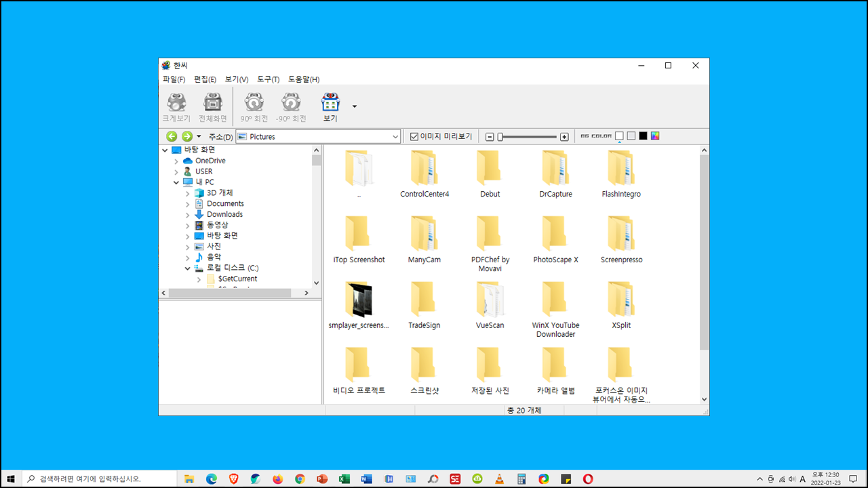Viewport: 868px width, 488px height.
Task: Expand the USER tree node
Action: tap(176, 171)
